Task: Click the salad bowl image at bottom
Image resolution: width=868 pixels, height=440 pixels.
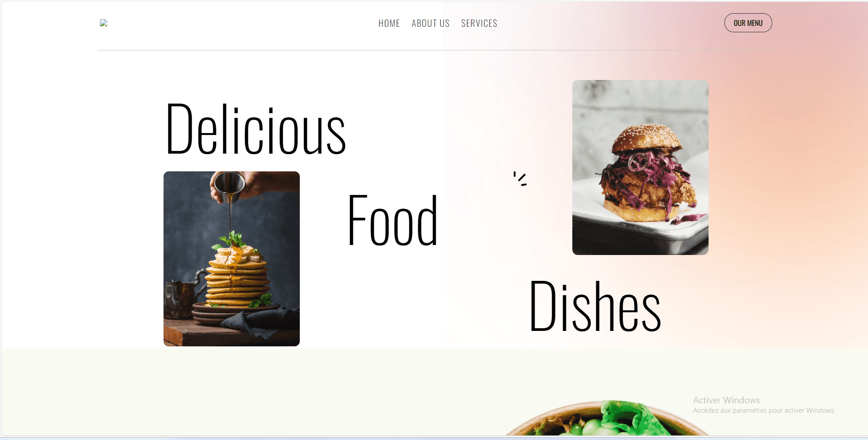Action: click(x=606, y=418)
